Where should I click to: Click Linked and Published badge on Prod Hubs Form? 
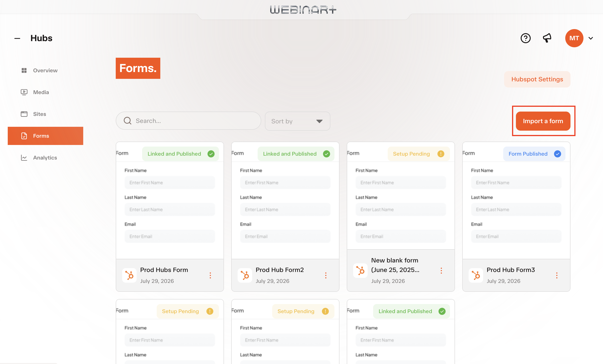tap(181, 154)
